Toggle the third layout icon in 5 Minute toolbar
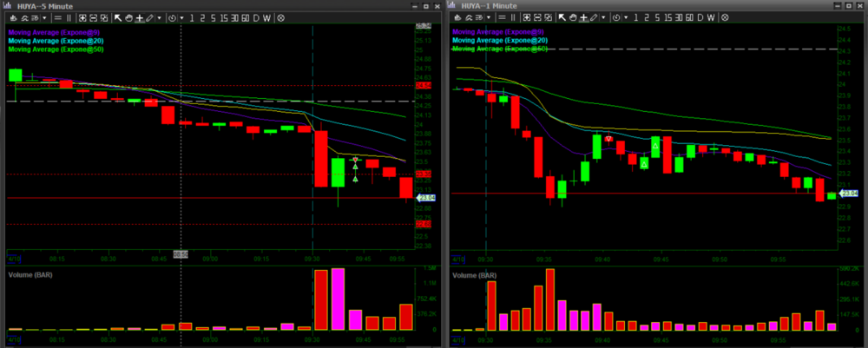The width and height of the screenshot is (868, 348). (x=104, y=18)
